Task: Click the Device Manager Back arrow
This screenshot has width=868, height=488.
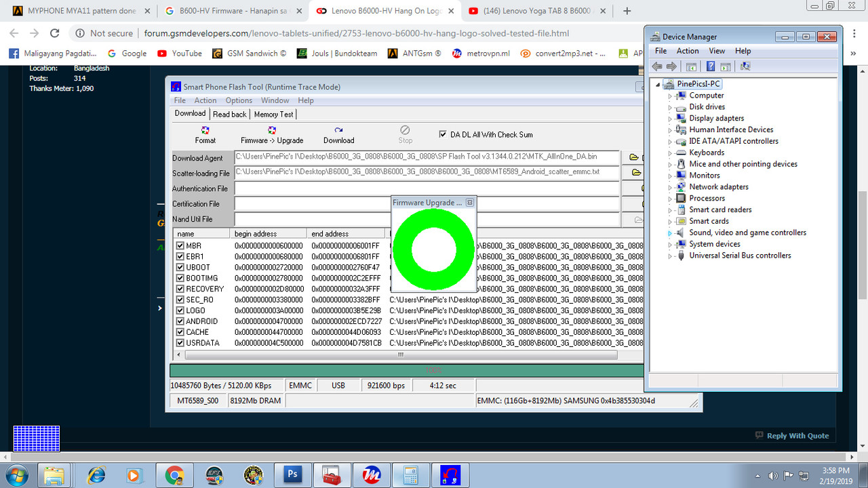Action: [x=656, y=66]
